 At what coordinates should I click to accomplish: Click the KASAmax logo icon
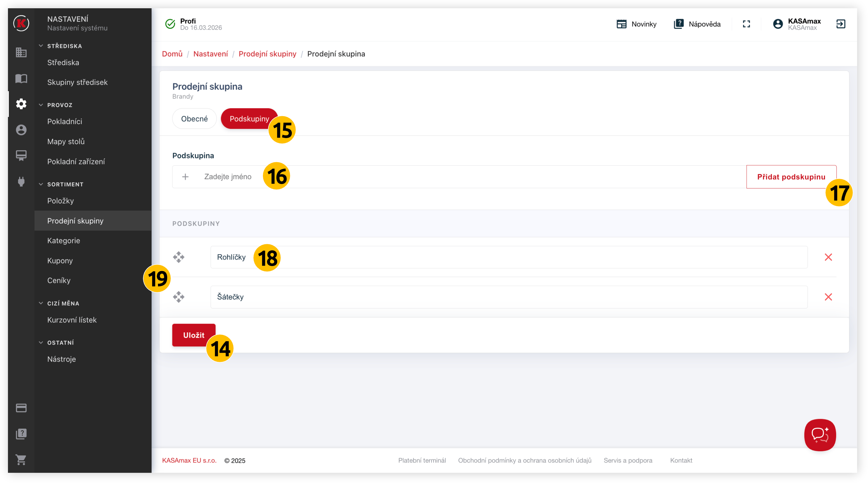point(21,23)
